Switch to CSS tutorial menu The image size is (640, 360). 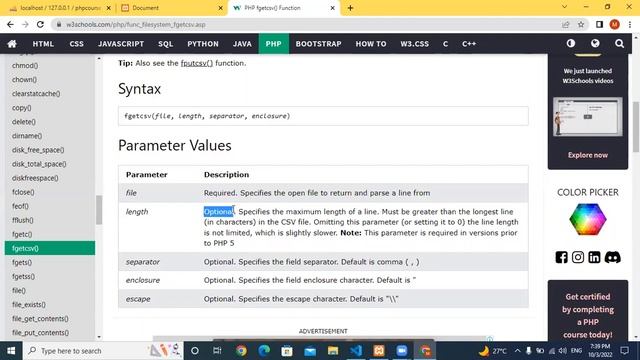76,44
